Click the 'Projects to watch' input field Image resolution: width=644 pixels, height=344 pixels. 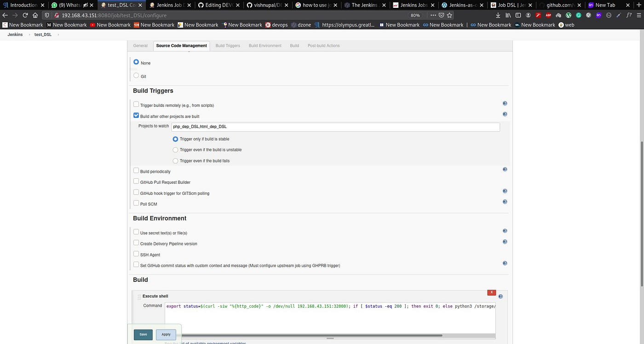[x=335, y=127]
